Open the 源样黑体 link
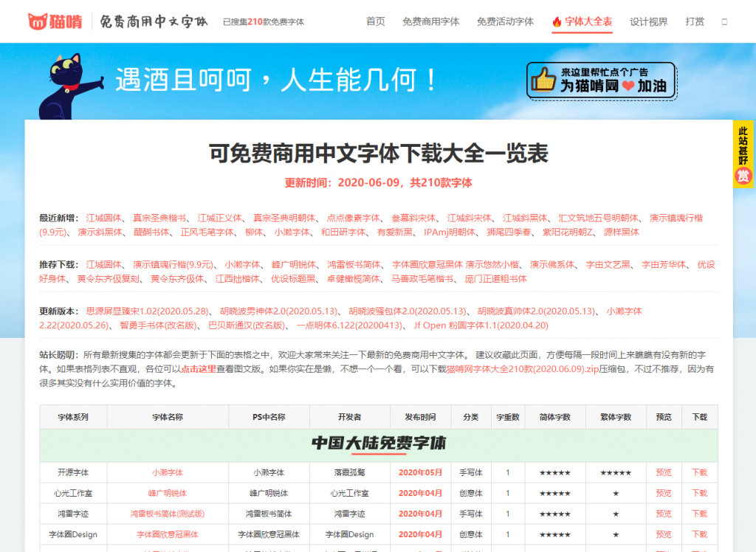The height and width of the screenshot is (552, 756). (x=622, y=232)
